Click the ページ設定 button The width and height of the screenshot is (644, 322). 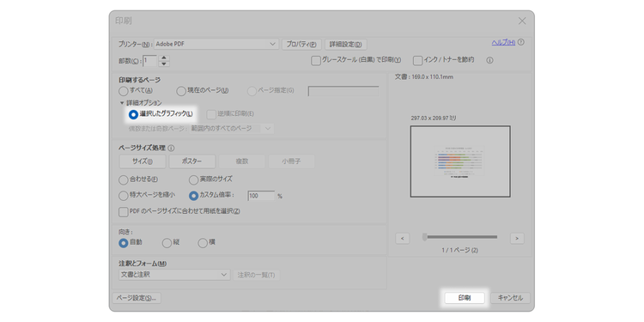click(x=137, y=298)
